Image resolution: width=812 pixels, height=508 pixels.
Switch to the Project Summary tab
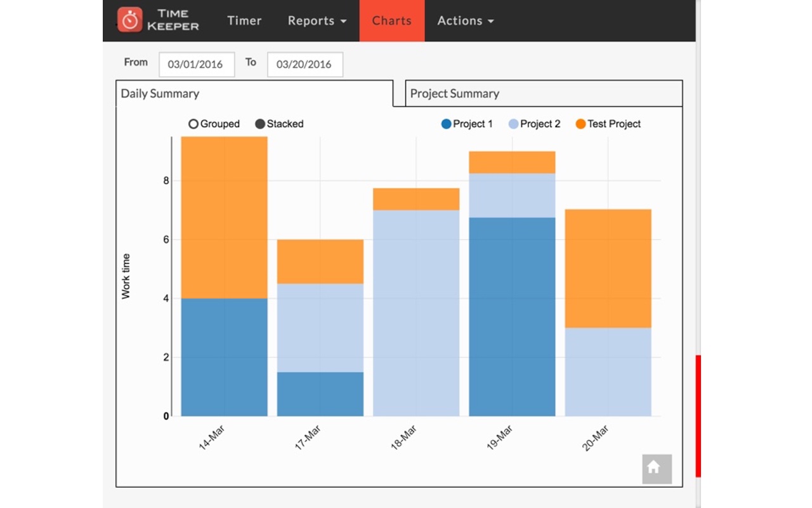click(x=544, y=93)
